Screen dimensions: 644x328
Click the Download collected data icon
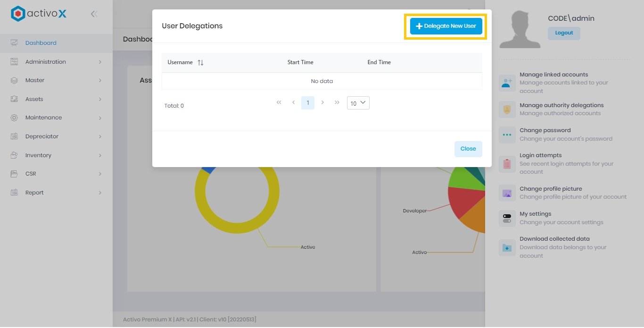pos(507,247)
